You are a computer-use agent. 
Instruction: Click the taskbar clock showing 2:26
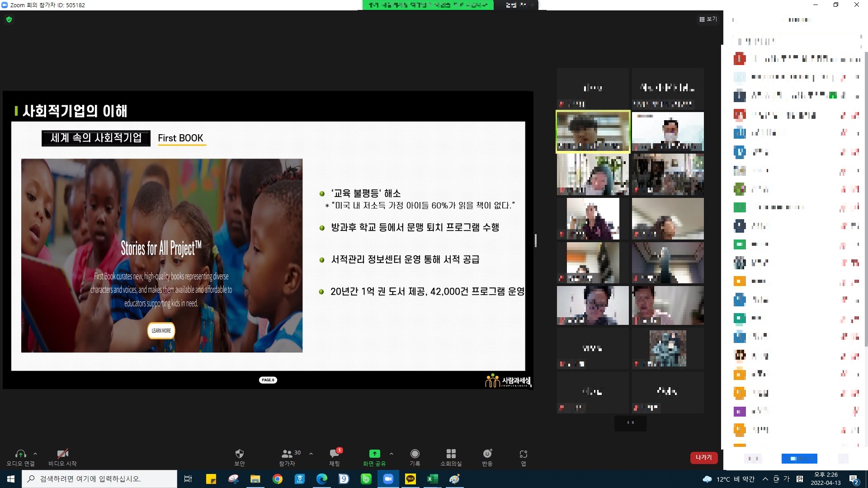coord(826,479)
